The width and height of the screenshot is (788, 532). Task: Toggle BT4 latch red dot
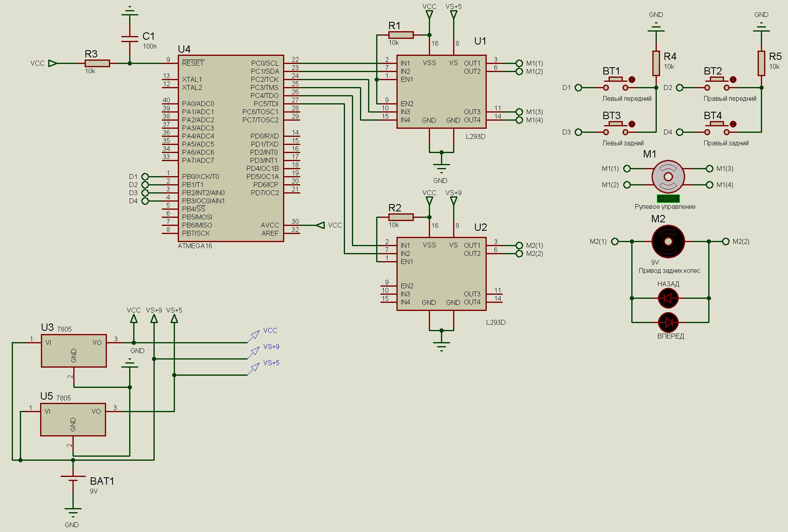point(733,124)
